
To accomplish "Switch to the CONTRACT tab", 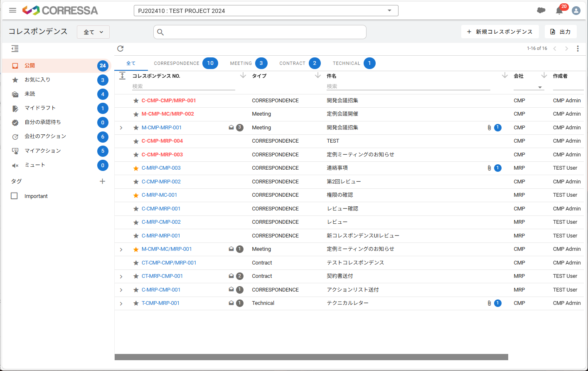I will pyautogui.click(x=292, y=63).
